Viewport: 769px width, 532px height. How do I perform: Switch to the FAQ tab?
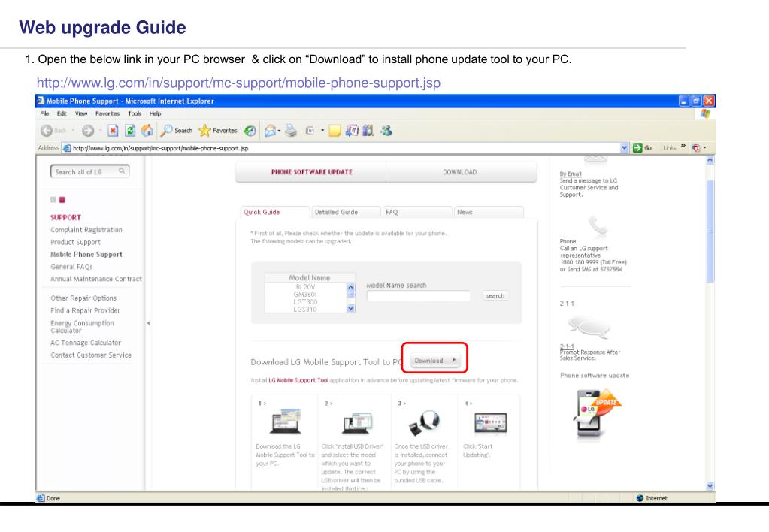[418, 213]
